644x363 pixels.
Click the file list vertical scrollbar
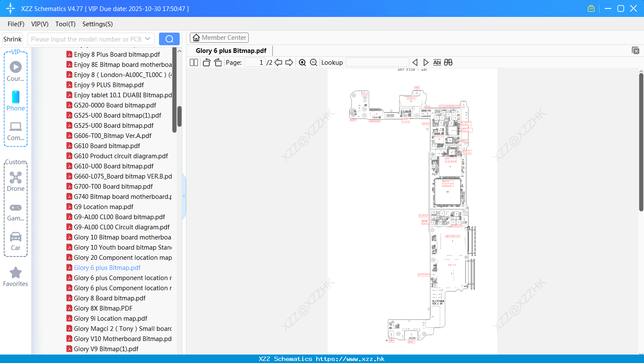coord(179,116)
